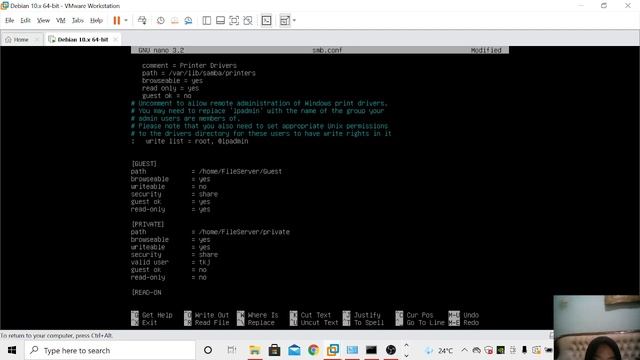Click the [GUEST] section header
Screen dimensions: 640x360
(144, 164)
